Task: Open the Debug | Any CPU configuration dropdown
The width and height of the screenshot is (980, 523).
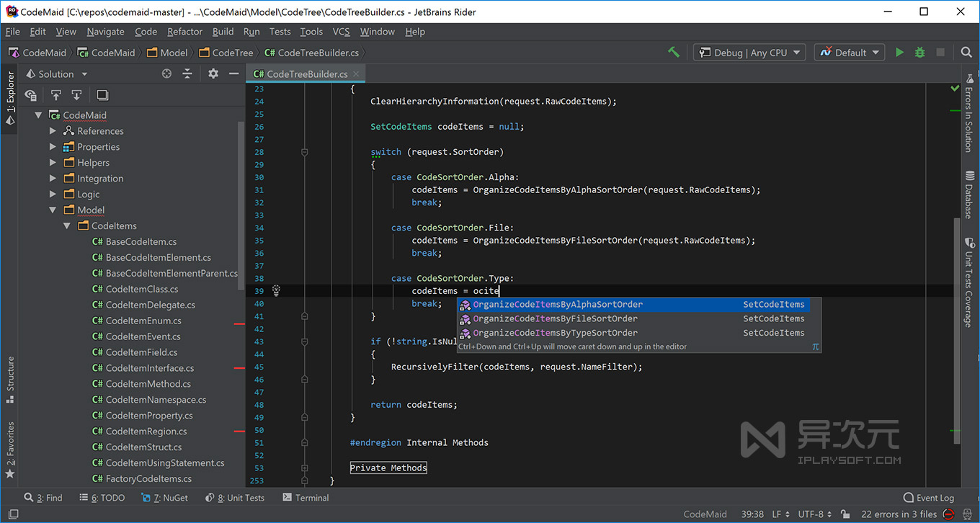Action: (x=749, y=52)
